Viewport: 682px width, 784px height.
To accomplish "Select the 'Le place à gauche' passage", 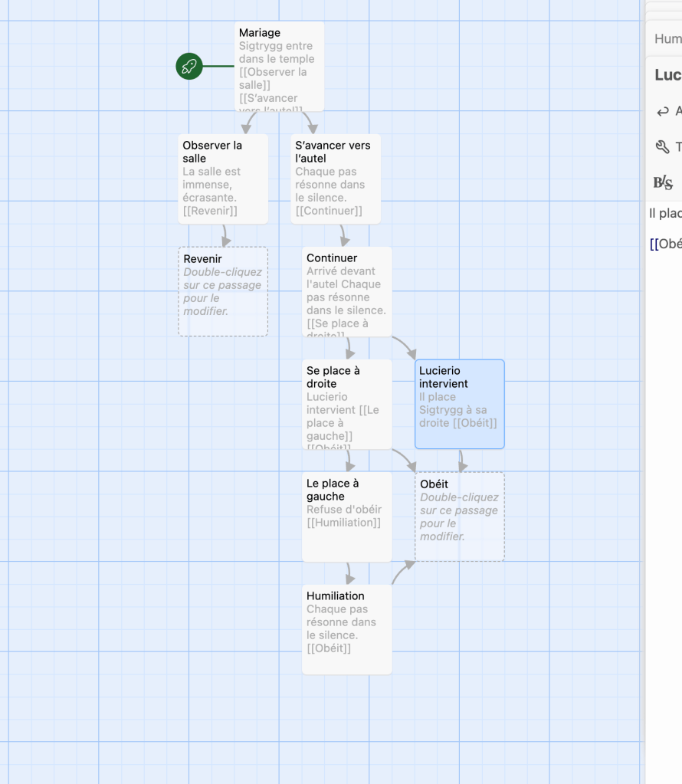I will coord(347,517).
